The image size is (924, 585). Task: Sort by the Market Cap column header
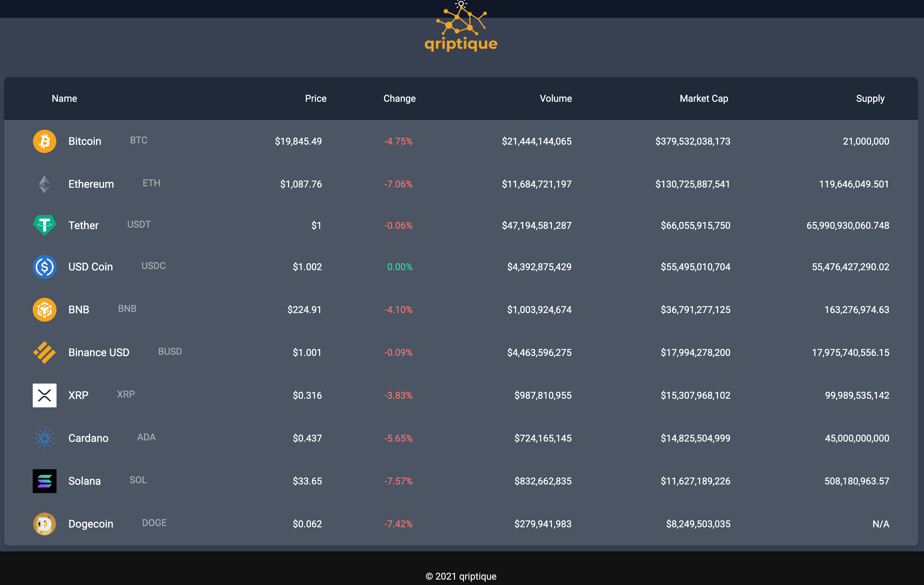[x=704, y=99]
